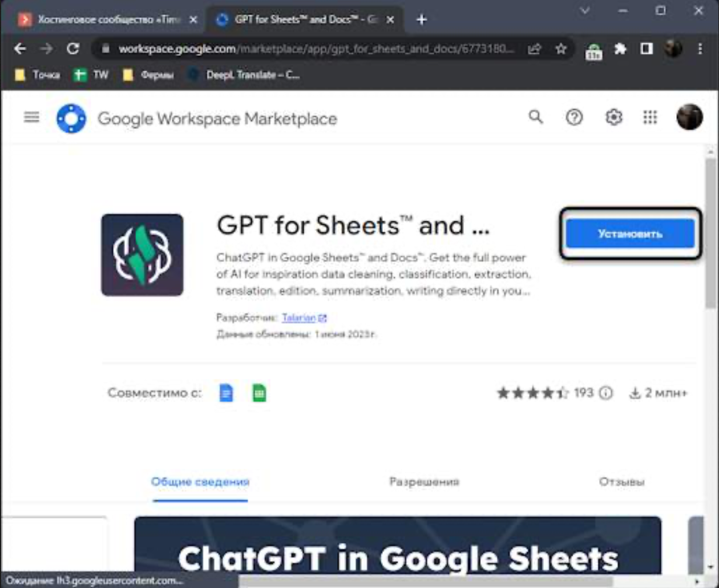Open the Google account avatar in Marketplace header
This screenshot has width=719, height=588.
pos(689,117)
